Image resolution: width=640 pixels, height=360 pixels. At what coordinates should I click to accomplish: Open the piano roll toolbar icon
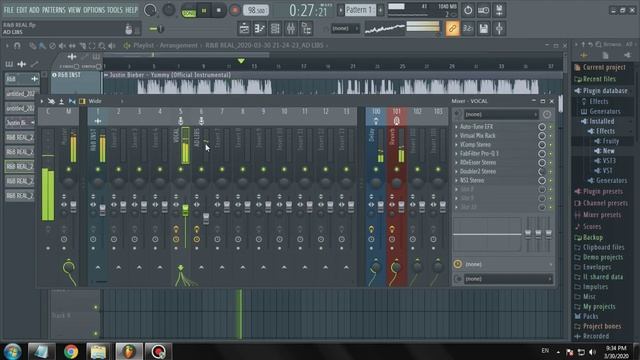coord(260,29)
